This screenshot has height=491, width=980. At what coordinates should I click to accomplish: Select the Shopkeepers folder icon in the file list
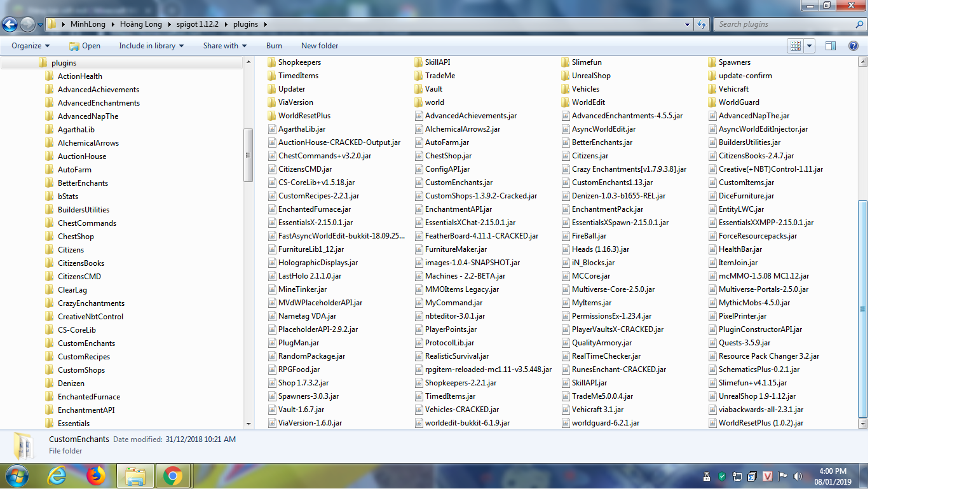coord(272,62)
